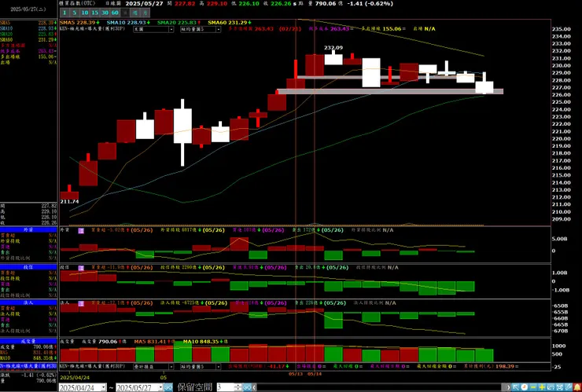Click the minus zoom-out icon

tap(533, 387)
